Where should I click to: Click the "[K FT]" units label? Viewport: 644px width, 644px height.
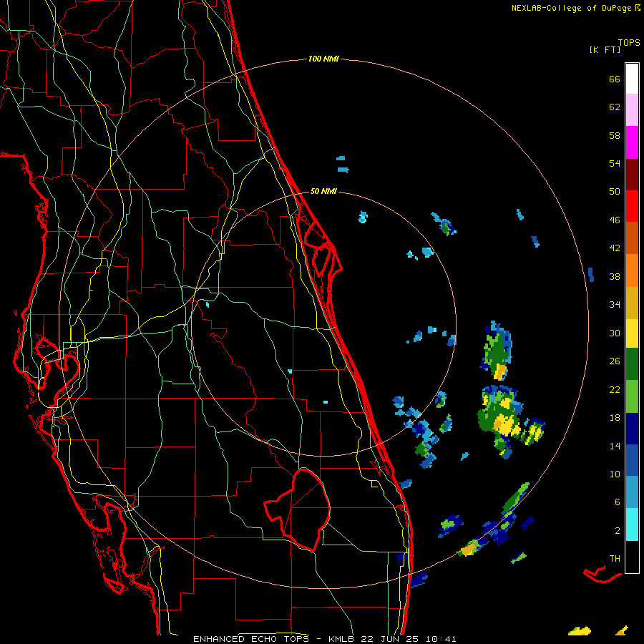point(605,50)
